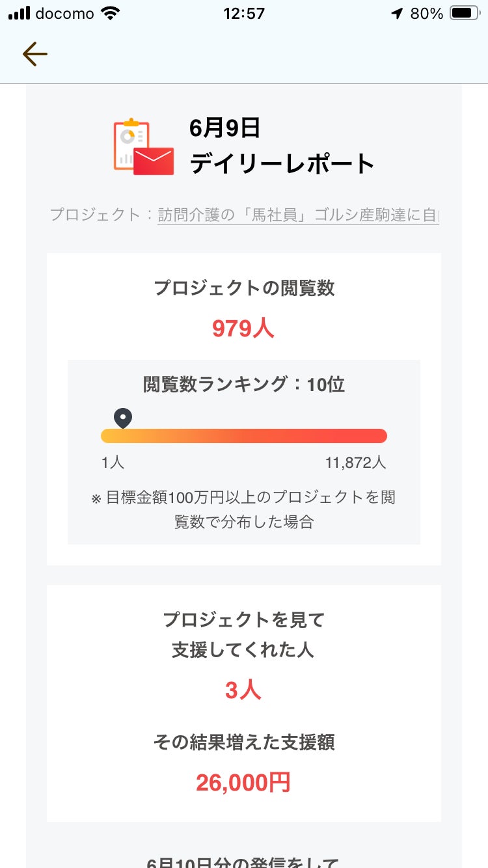Screen dimensions: 488x868
Task: Click the orange ranking gradient bar
Action: pyautogui.click(x=244, y=436)
